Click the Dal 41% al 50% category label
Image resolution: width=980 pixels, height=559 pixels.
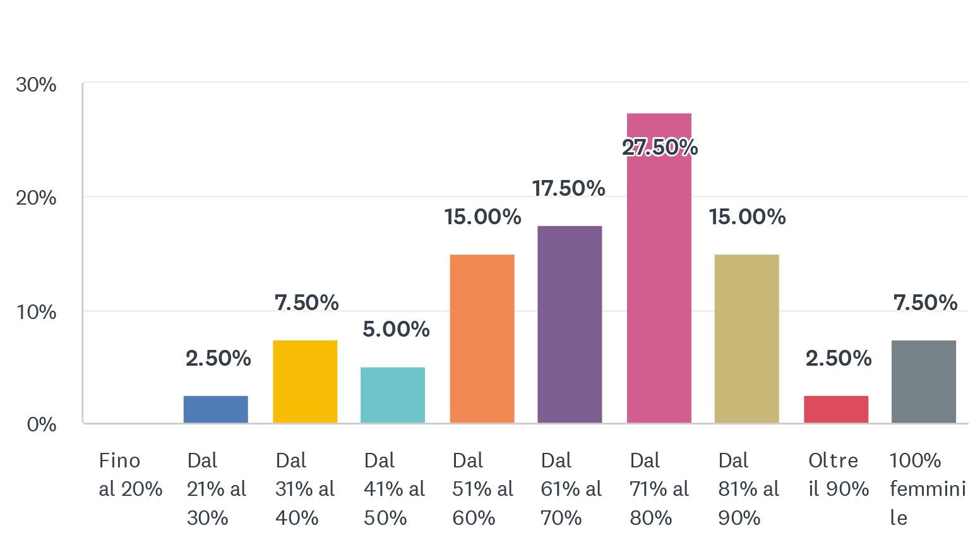(394, 489)
